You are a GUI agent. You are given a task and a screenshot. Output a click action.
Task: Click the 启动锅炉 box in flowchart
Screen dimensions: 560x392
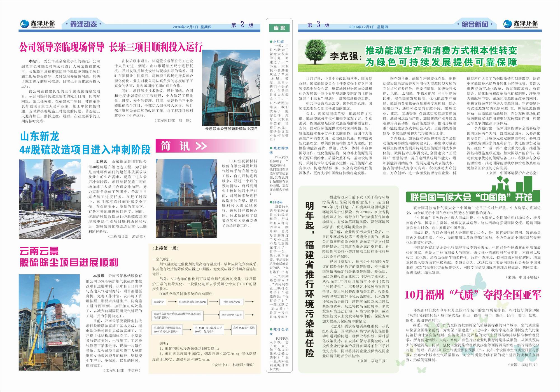(x=159, y=302)
